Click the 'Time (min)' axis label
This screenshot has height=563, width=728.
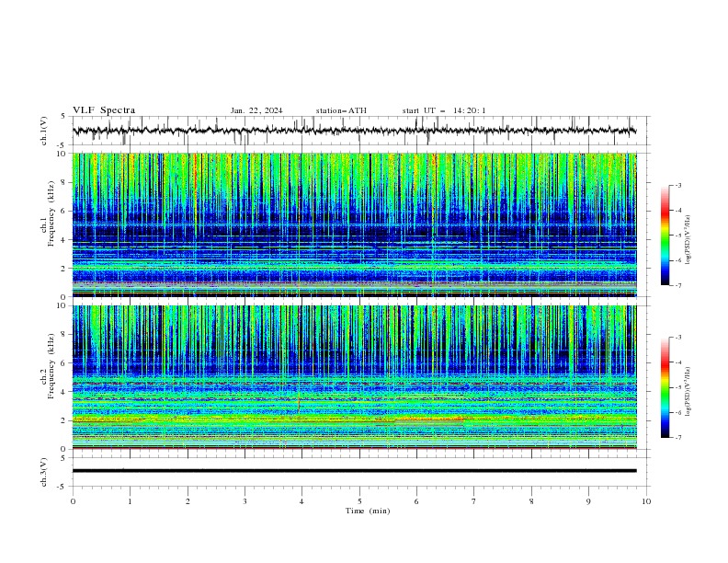368,511
